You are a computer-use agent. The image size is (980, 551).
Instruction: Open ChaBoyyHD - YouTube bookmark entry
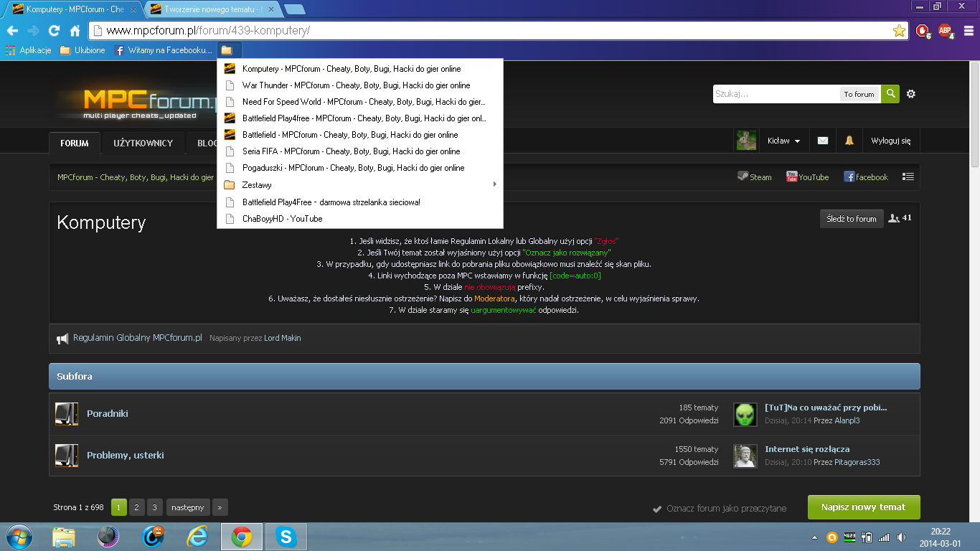click(360, 219)
